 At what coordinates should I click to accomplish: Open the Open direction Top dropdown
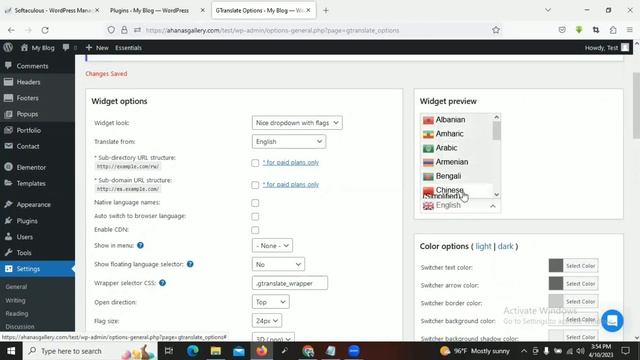(271, 302)
